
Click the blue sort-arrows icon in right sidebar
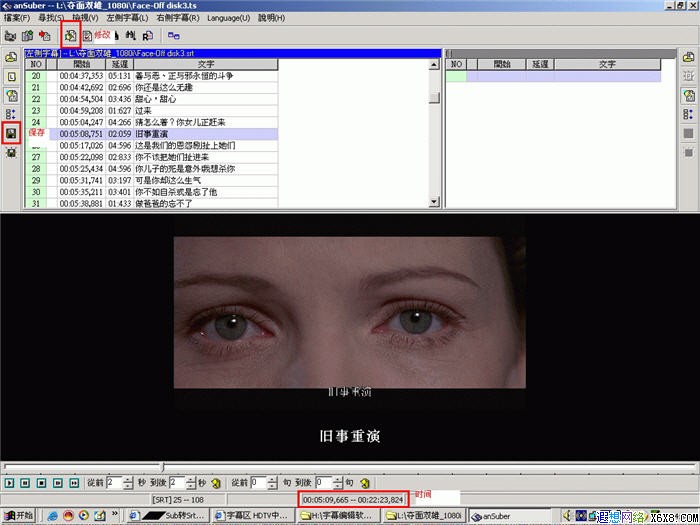point(688,114)
